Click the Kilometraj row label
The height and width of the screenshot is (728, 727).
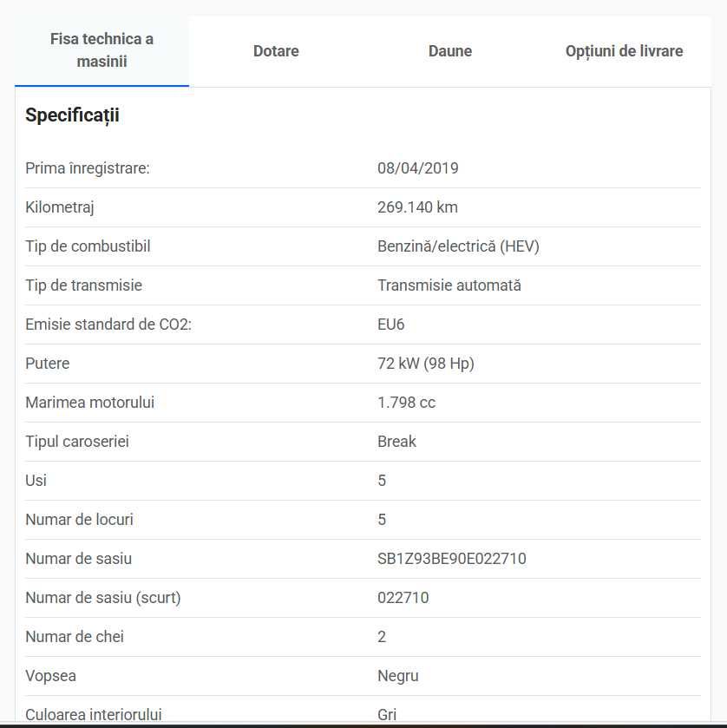tap(59, 207)
